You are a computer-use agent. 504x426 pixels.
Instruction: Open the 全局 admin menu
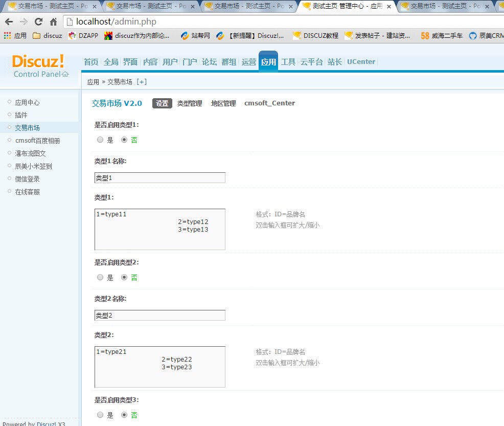pos(111,62)
